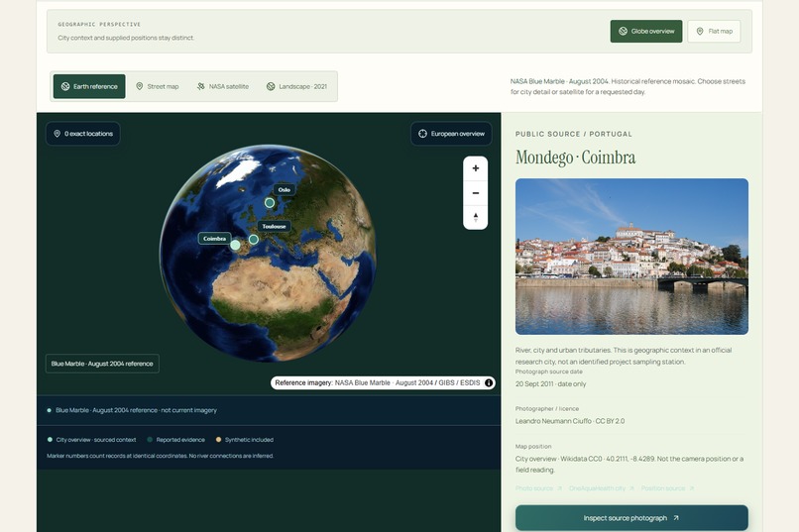This screenshot has width=799, height=532.
Task: Click the Mondego · Coimbra heading
Action: [575, 158]
